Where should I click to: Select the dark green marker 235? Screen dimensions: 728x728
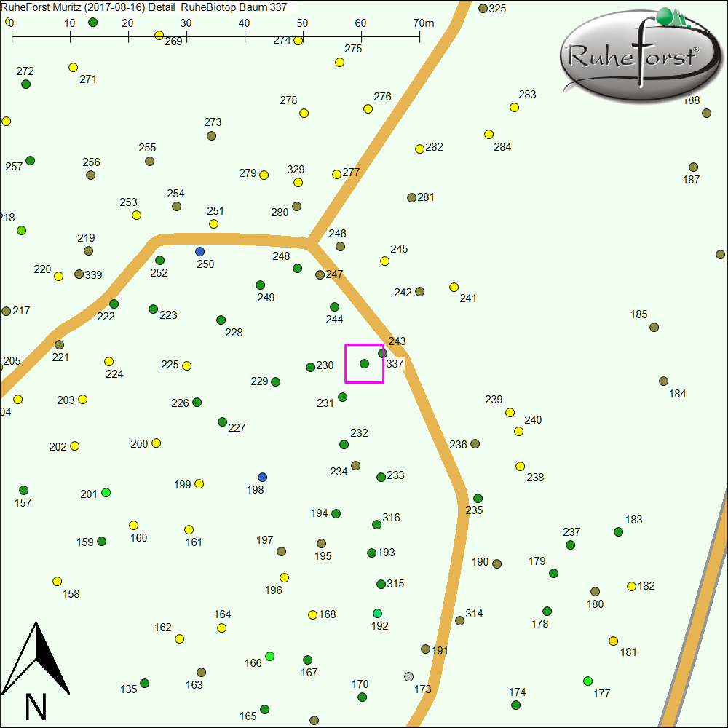click(x=478, y=499)
